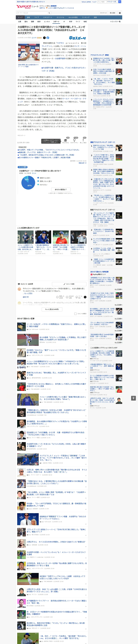Open the settings gear icon

120,13
